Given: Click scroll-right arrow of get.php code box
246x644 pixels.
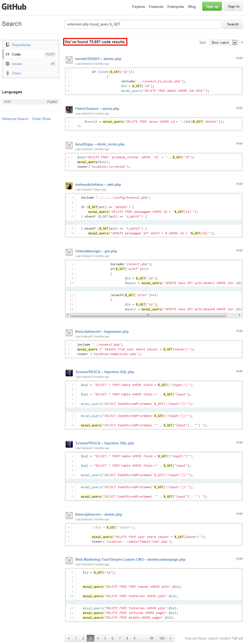Looking at the screenshot, I should click(239, 315).
